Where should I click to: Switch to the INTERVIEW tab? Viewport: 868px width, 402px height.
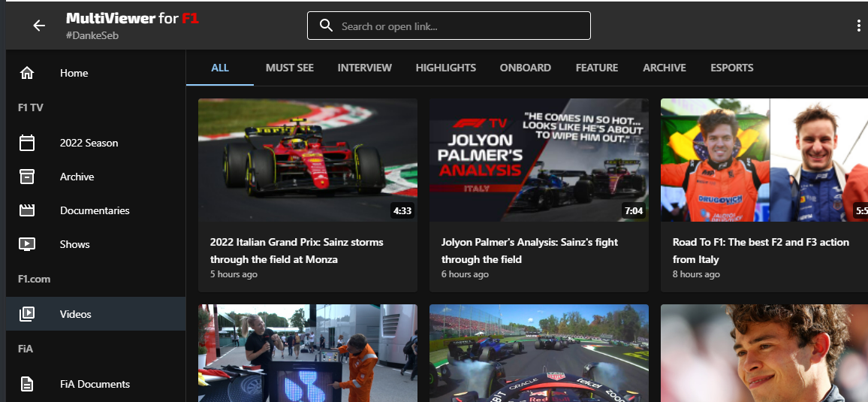[365, 68]
